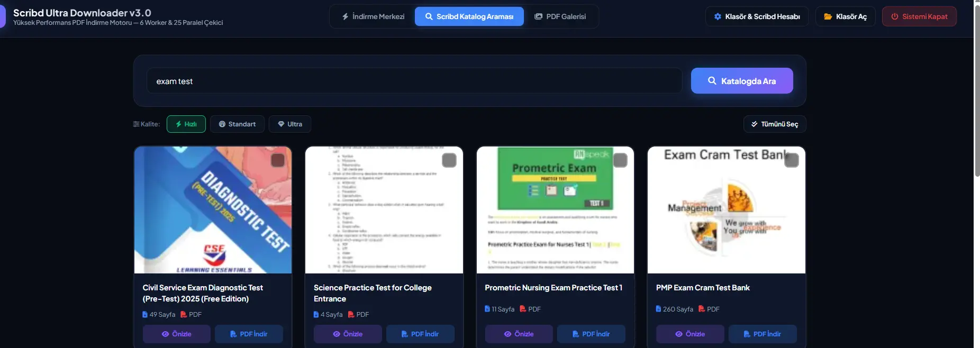Screen dimensions: 980x348
Task: Click the Scribd Ultra Downloader v3.0 title
Action: (82, 13)
